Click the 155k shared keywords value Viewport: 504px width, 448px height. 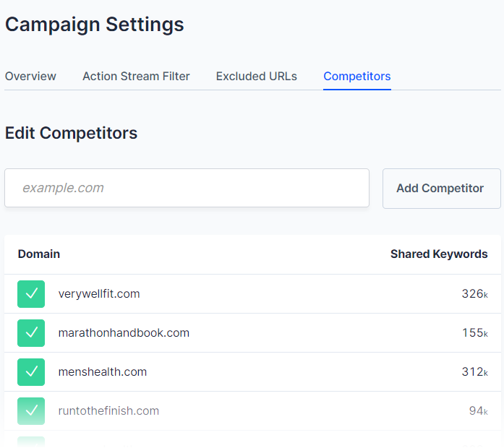[x=475, y=333]
